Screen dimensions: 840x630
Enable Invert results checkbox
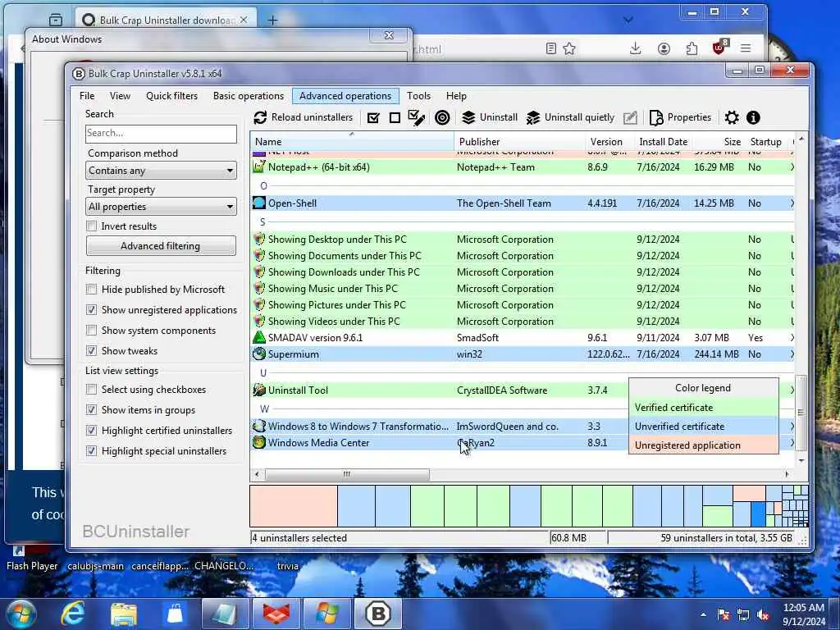(92, 226)
